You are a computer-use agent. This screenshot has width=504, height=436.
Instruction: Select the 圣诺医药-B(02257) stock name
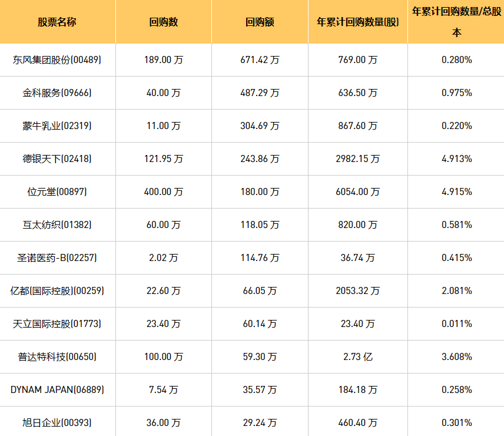tap(57, 258)
